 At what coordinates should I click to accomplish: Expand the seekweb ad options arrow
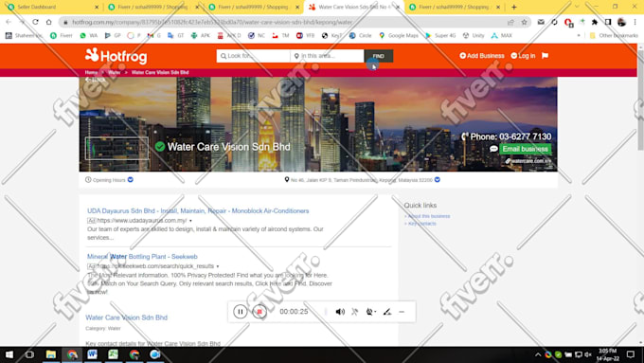tap(218, 266)
